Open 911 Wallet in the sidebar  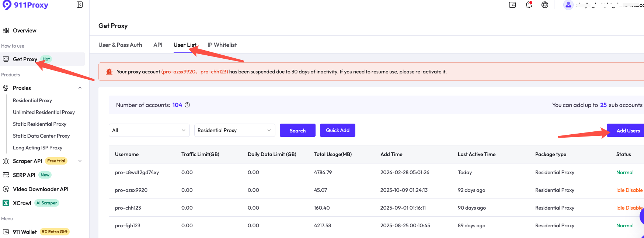25,232
